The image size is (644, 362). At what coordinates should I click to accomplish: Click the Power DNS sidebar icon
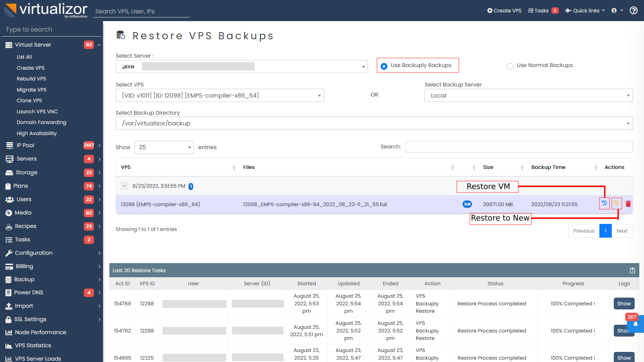(8, 293)
